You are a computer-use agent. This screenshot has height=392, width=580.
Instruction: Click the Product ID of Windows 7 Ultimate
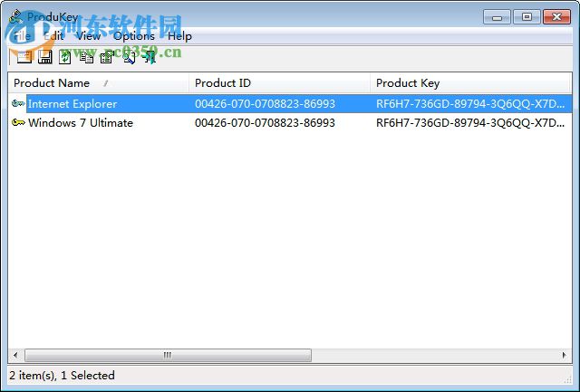[265, 122]
